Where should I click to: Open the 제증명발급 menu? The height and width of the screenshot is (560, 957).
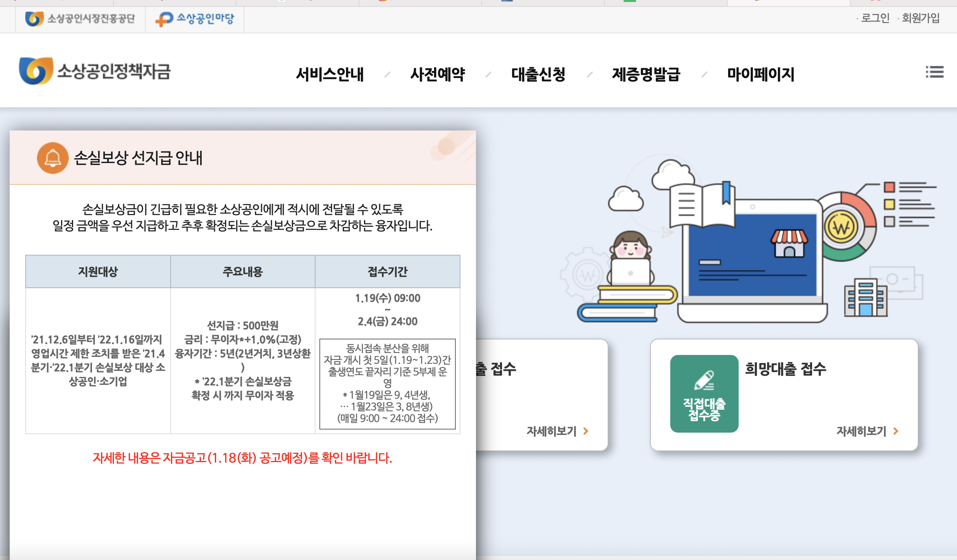(x=646, y=74)
